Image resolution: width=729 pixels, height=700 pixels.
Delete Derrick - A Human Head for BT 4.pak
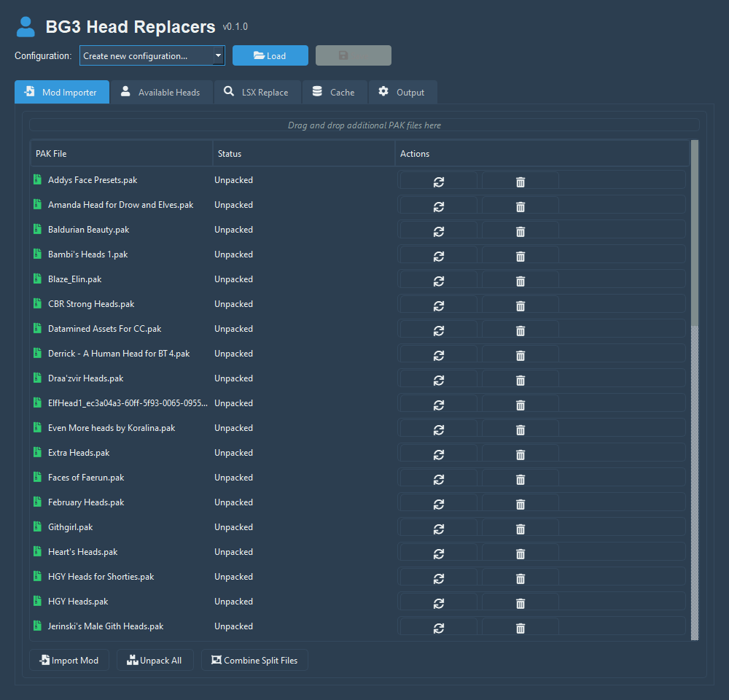(x=521, y=354)
